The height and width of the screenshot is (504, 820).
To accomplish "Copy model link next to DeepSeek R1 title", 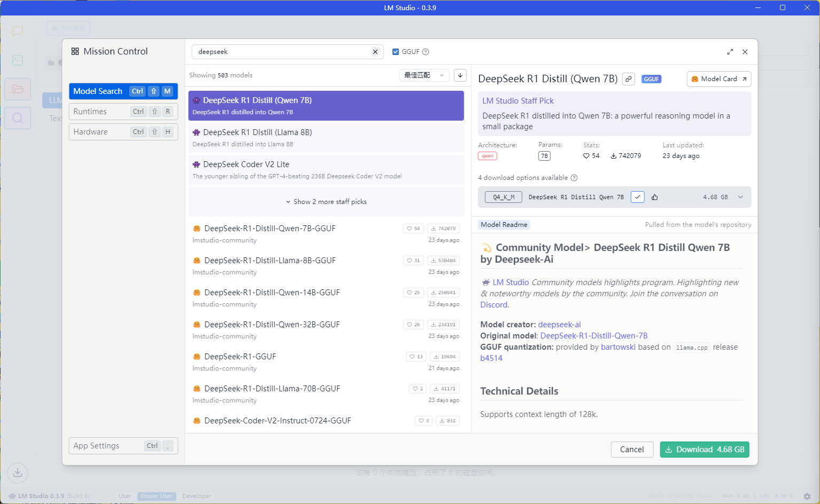I will pos(629,79).
